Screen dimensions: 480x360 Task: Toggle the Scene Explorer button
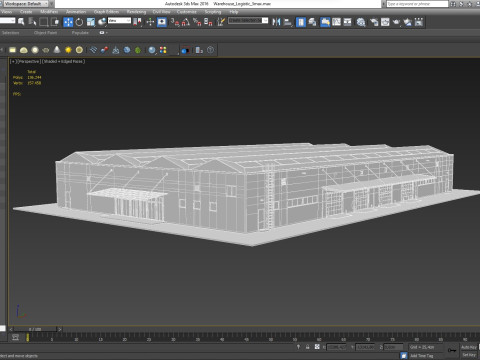(x=301, y=22)
